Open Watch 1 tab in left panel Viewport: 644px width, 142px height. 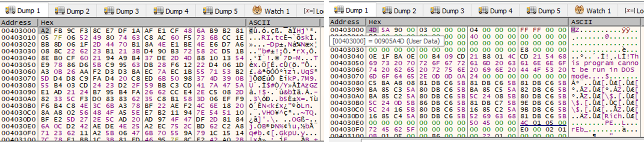[x=271, y=11]
